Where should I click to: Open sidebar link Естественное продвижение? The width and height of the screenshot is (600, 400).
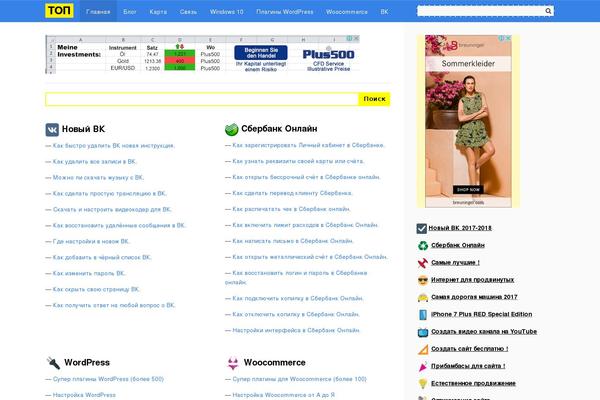(x=473, y=383)
